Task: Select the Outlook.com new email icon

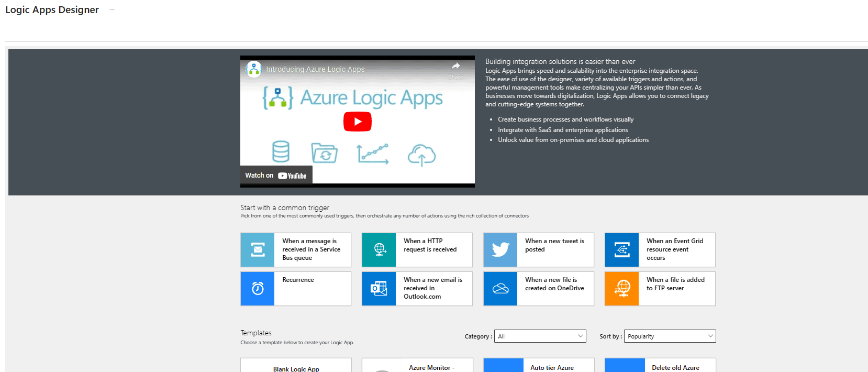Action: 379,289
